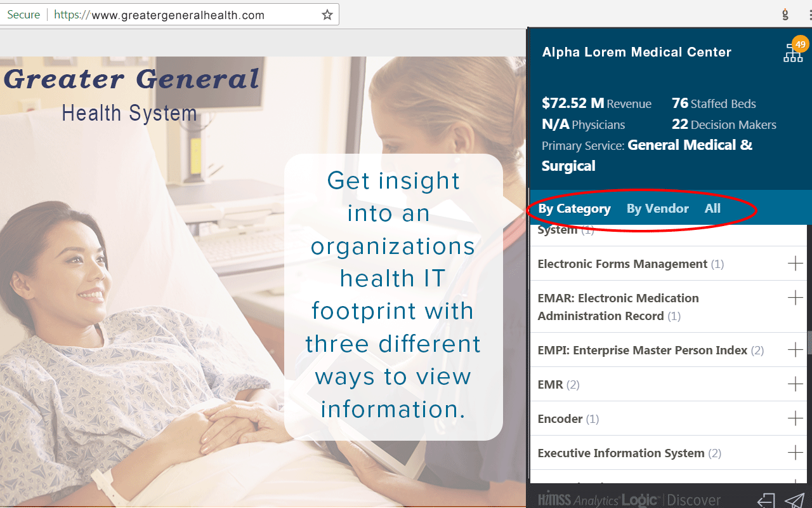This screenshot has width=812, height=508.
Task: Select the By Category tab
Action: pyautogui.click(x=573, y=208)
